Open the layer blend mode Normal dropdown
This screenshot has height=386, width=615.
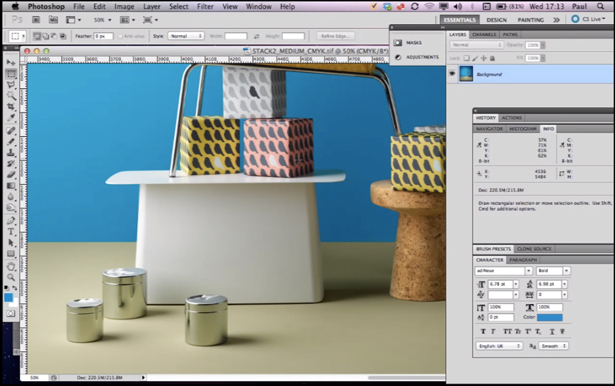click(477, 45)
